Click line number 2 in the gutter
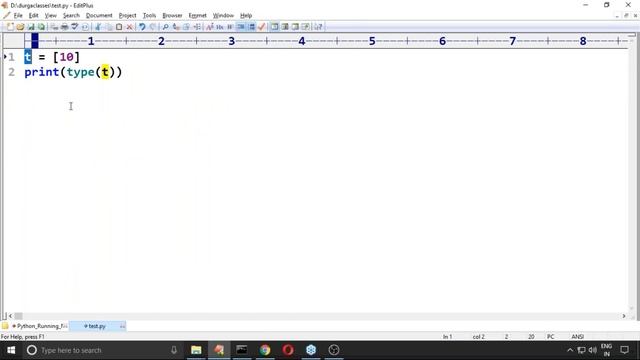Viewport: 640px width, 360px height. [11, 72]
